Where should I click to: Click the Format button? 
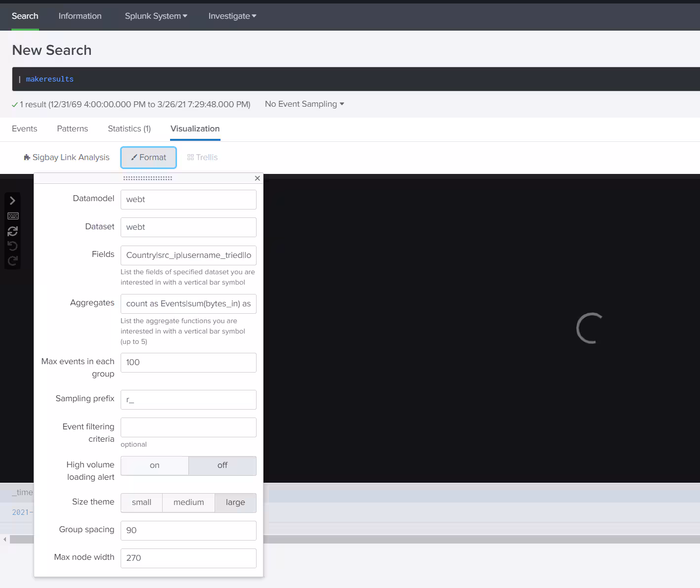point(148,157)
